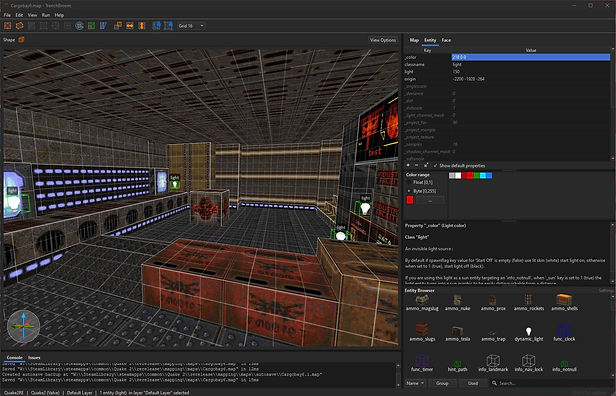616x396 pixels.
Task: Select the _color value field
Action: [530, 57]
